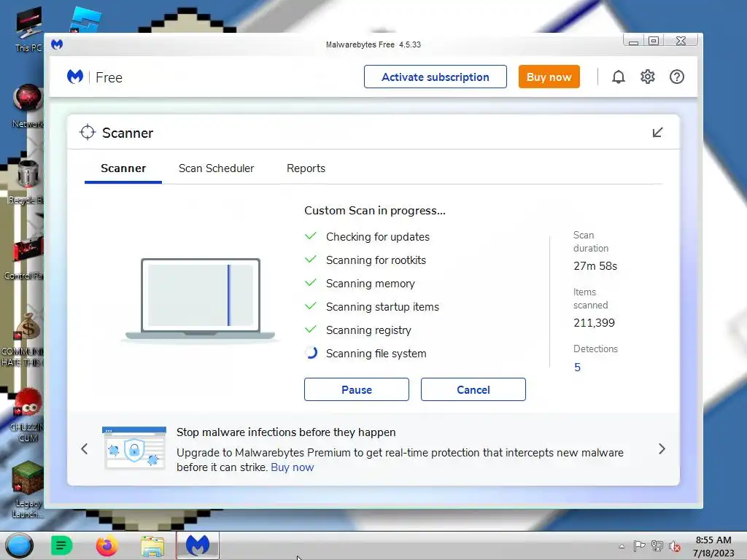747x560 pixels.
Task: Click the muted volume tray icon
Action: pyautogui.click(x=674, y=546)
